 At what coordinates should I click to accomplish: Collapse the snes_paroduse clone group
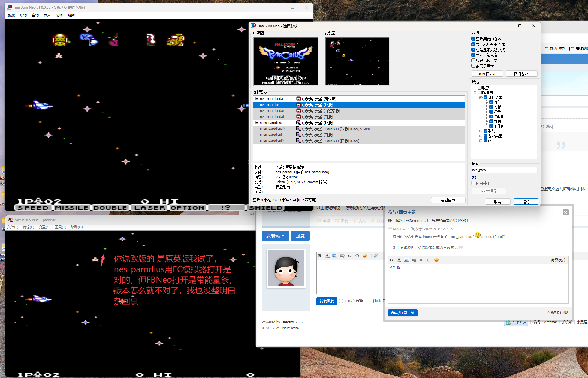(x=257, y=123)
